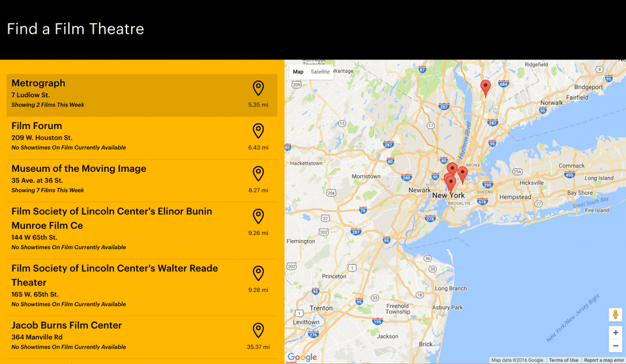Click the 9.26 mi distance label
The height and width of the screenshot is (364, 626).
258,233
